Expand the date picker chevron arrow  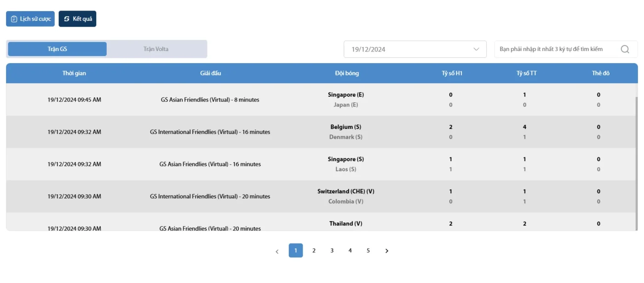pos(476,49)
